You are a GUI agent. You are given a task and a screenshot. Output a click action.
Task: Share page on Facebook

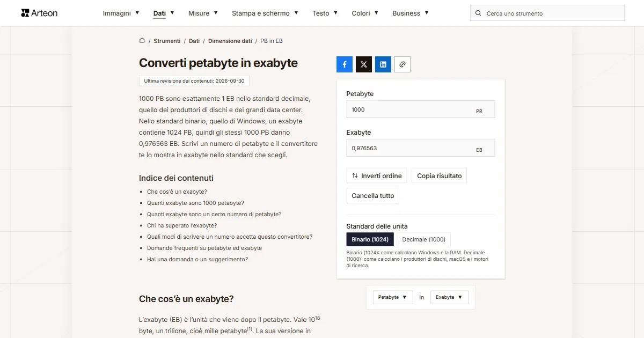[345, 64]
